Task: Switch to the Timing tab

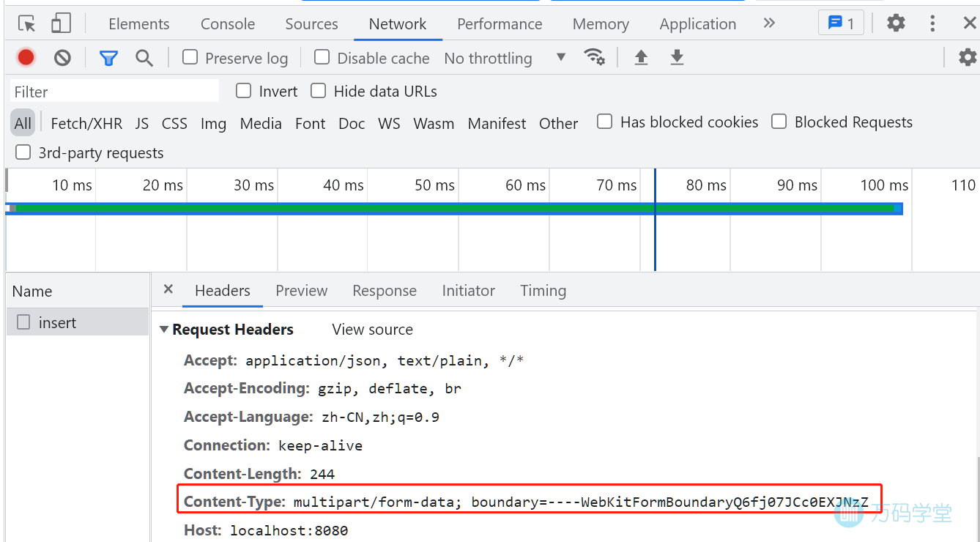Action: tap(543, 291)
